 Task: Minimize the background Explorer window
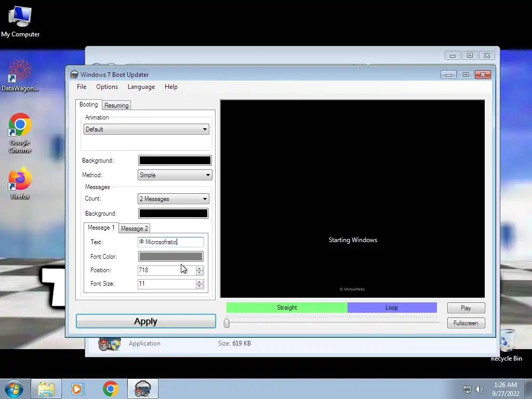pos(453,55)
